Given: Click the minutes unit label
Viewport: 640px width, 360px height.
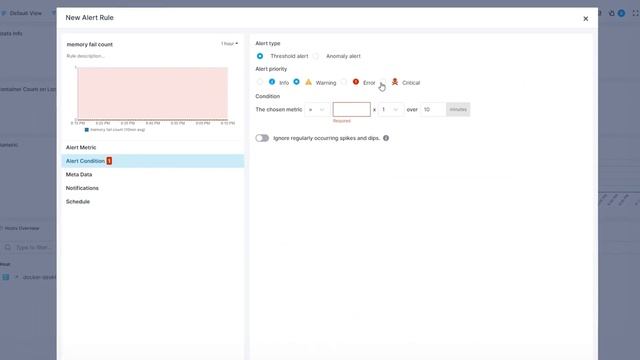Looking at the screenshot, I should [x=458, y=109].
